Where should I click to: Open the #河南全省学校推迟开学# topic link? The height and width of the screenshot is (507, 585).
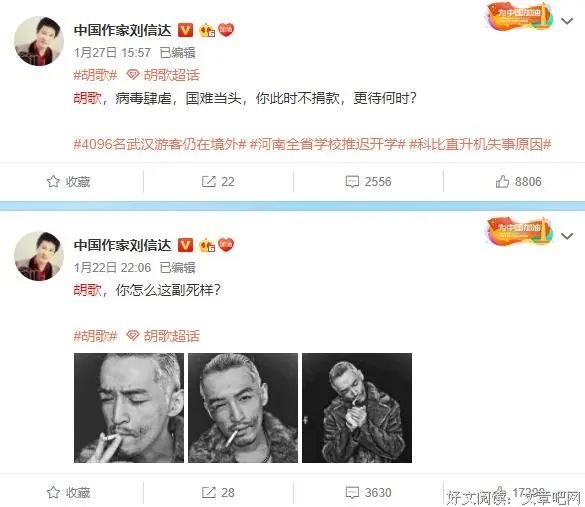[327, 144]
